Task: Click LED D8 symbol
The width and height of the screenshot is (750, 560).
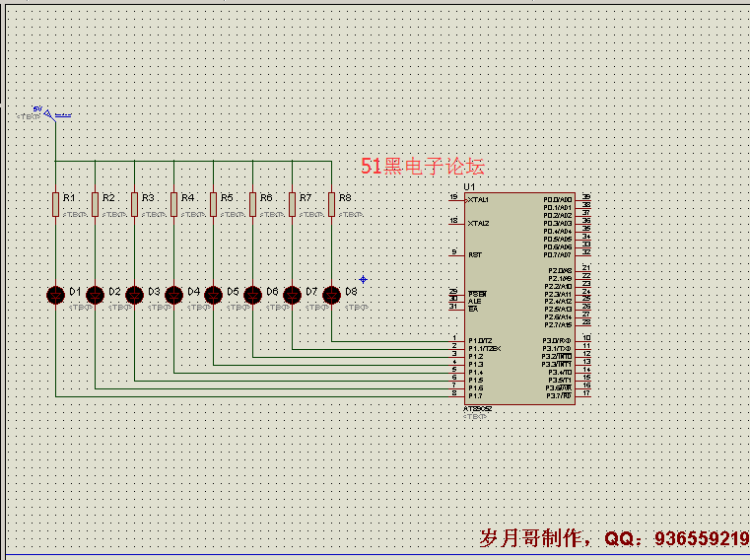Action: [331, 295]
